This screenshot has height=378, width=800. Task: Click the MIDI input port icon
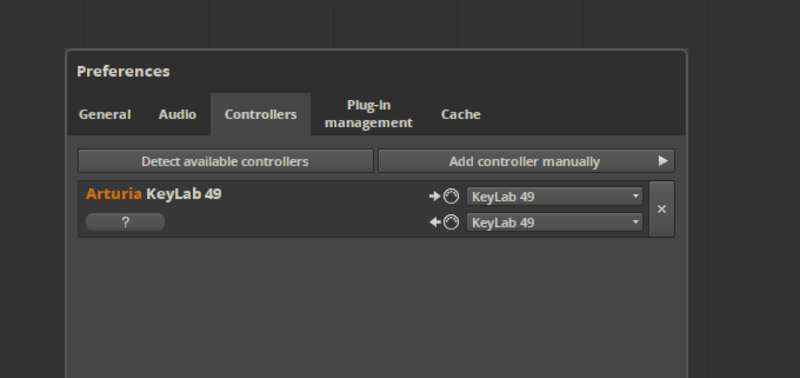tap(444, 196)
